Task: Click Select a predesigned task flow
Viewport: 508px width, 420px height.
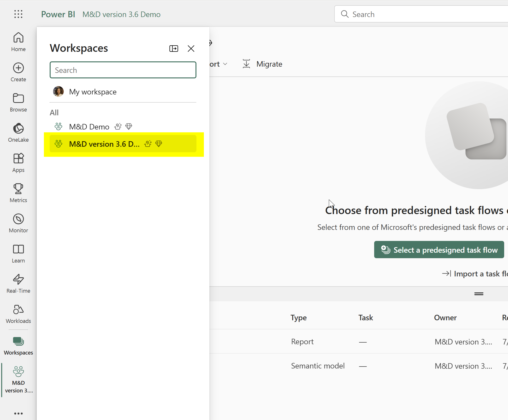Action: pyautogui.click(x=439, y=250)
